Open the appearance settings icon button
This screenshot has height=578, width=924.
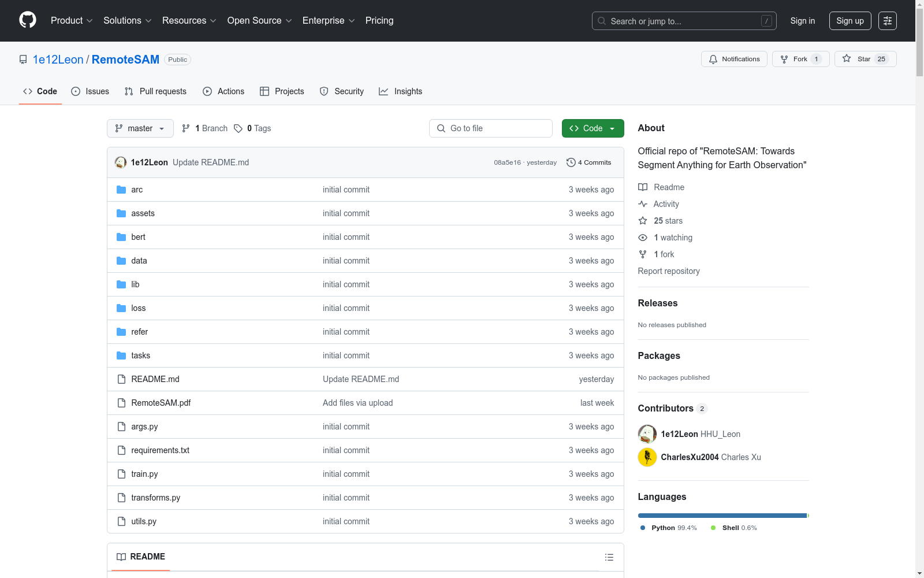(888, 21)
